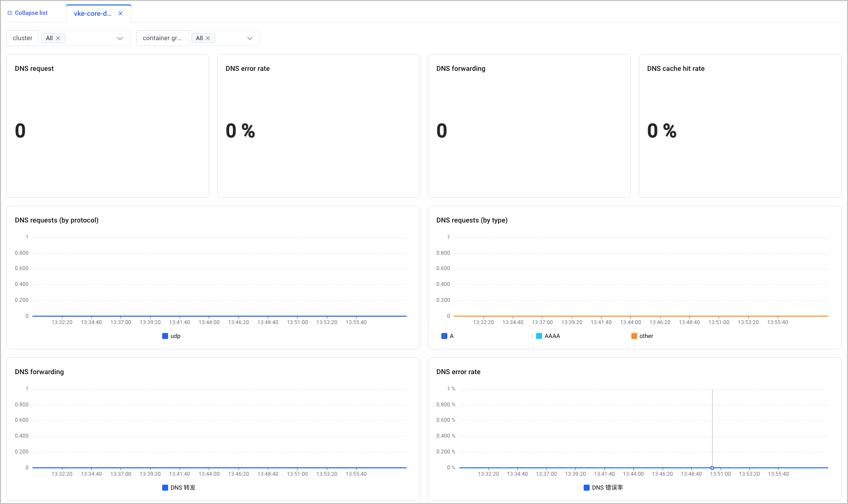Remove the All tag in cluster filter
This screenshot has width=848, height=504.
pos(58,38)
